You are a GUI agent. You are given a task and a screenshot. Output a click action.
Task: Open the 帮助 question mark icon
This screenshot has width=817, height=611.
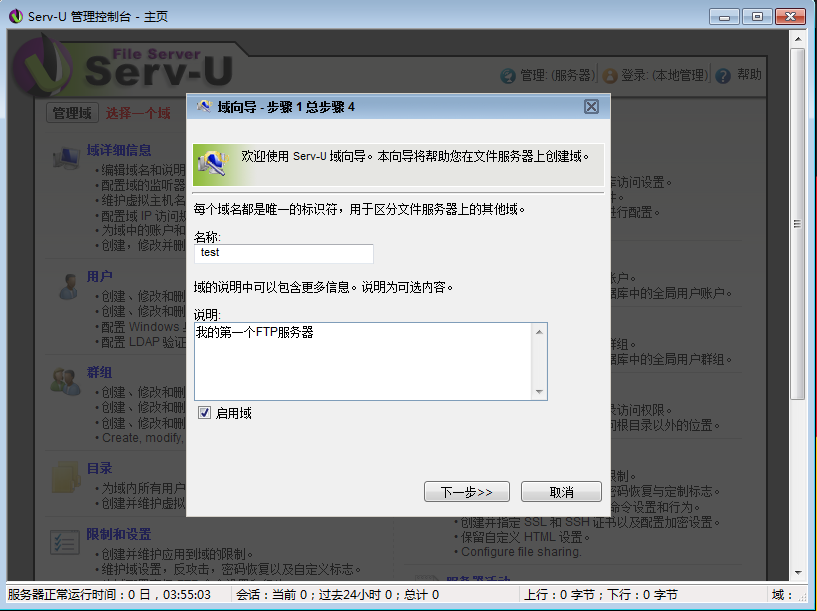coord(723,76)
